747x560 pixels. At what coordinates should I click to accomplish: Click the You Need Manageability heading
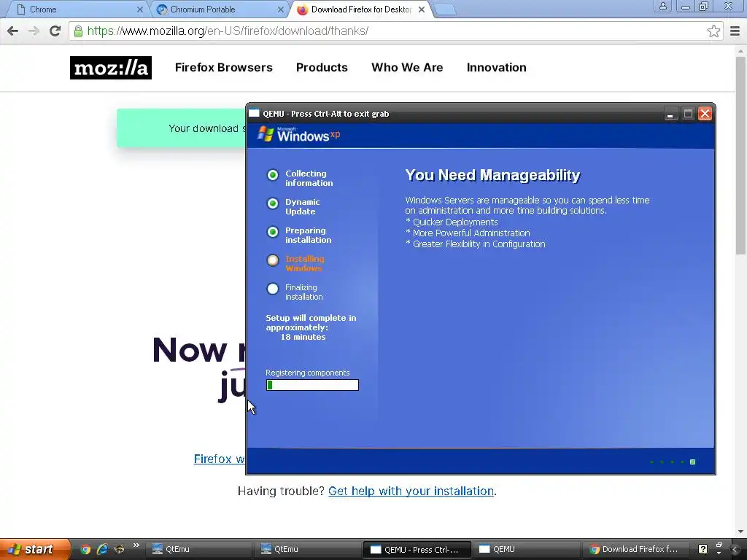click(x=492, y=175)
